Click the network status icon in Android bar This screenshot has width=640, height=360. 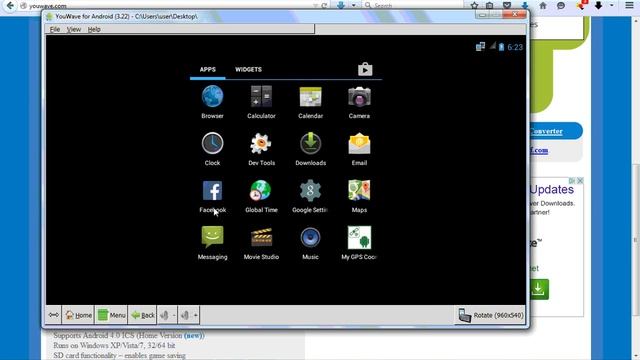[480, 47]
